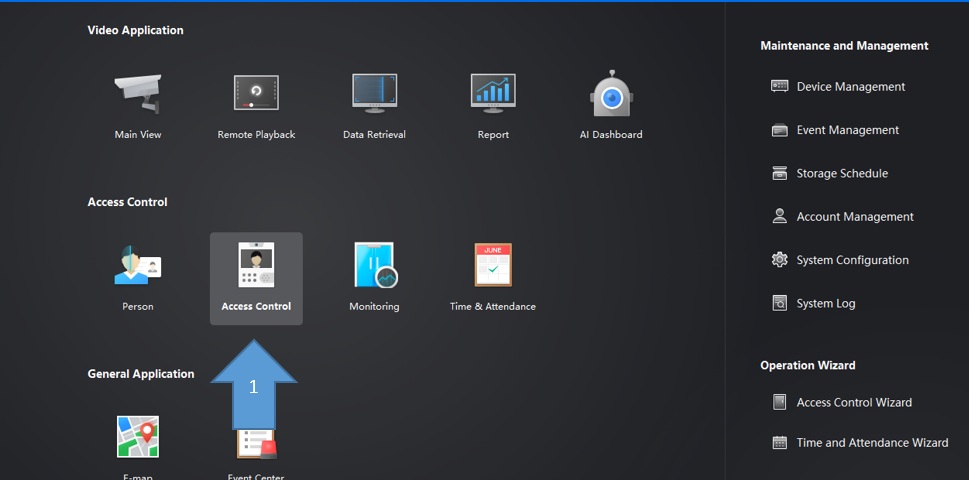
Task: Open the E-map application icon
Action: point(138,437)
